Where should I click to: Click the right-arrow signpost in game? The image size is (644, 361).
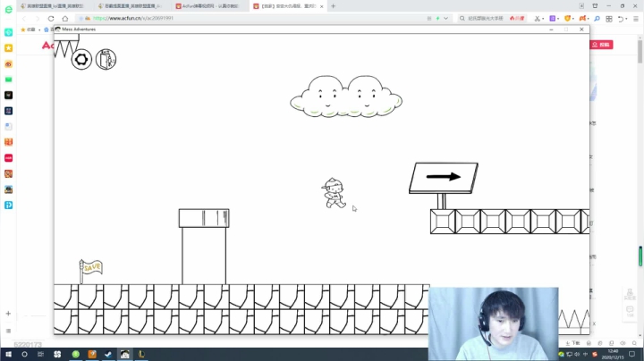(444, 186)
